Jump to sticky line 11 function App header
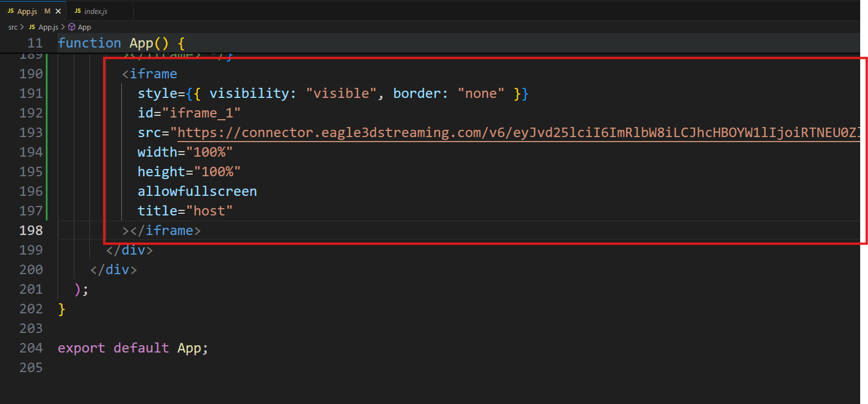This screenshot has height=404, width=868. (x=121, y=43)
